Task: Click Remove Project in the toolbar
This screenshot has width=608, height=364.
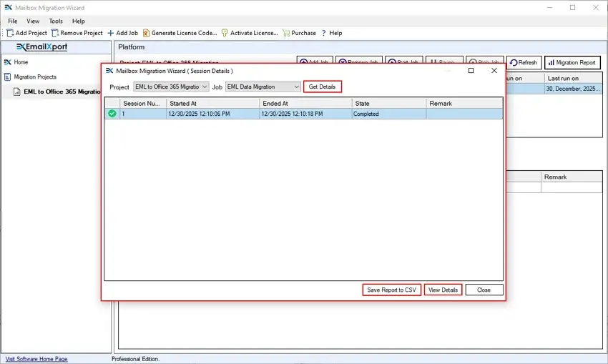Action: [77, 33]
